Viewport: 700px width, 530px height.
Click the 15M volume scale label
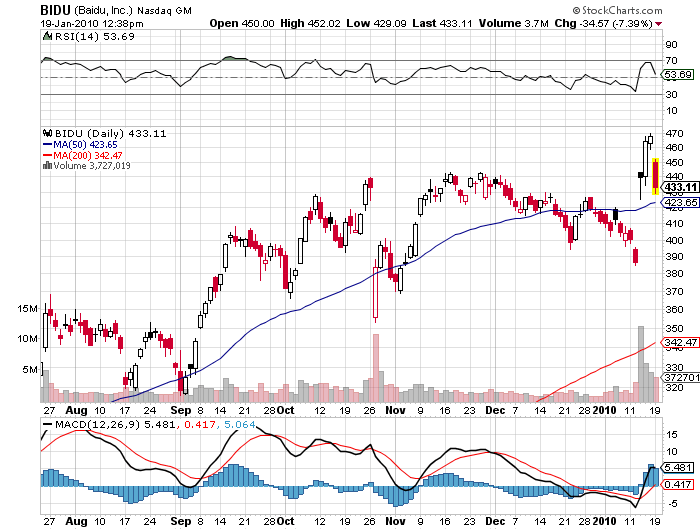click(27, 309)
